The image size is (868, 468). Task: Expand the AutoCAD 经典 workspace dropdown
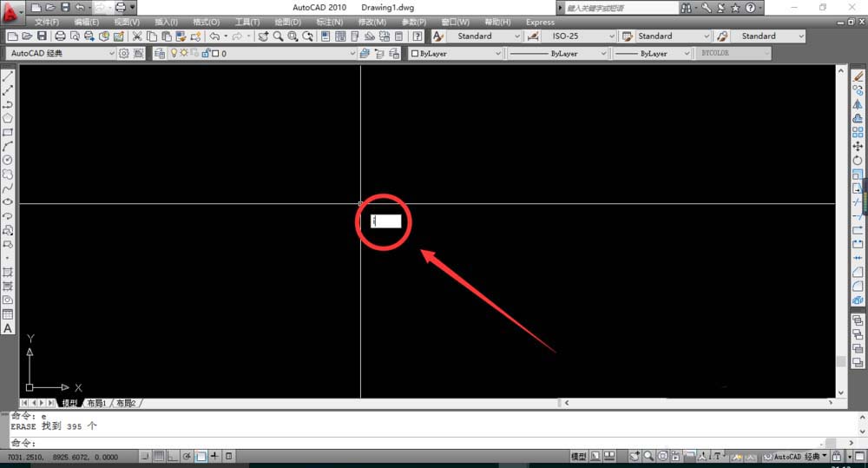click(111, 53)
